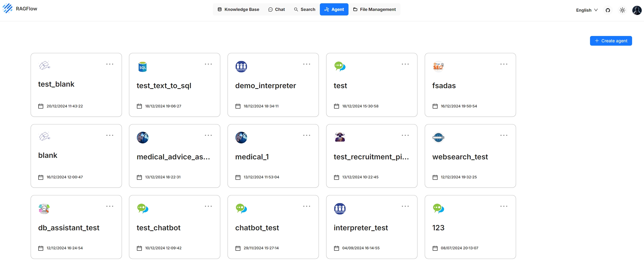This screenshot has height=264, width=644.
Task: Click the db_assistant_test agent icon
Action: point(44,209)
